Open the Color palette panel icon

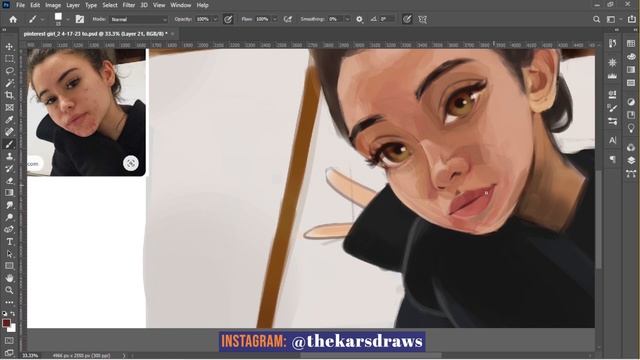click(x=631, y=56)
